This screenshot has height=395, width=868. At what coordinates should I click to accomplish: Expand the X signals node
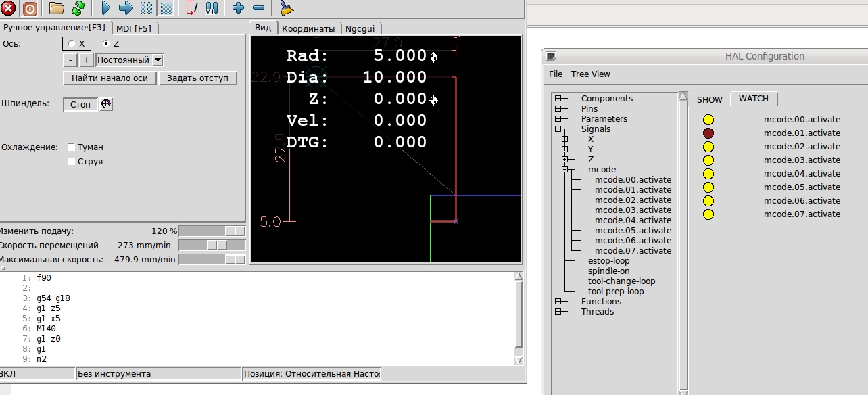pos(565,139)
